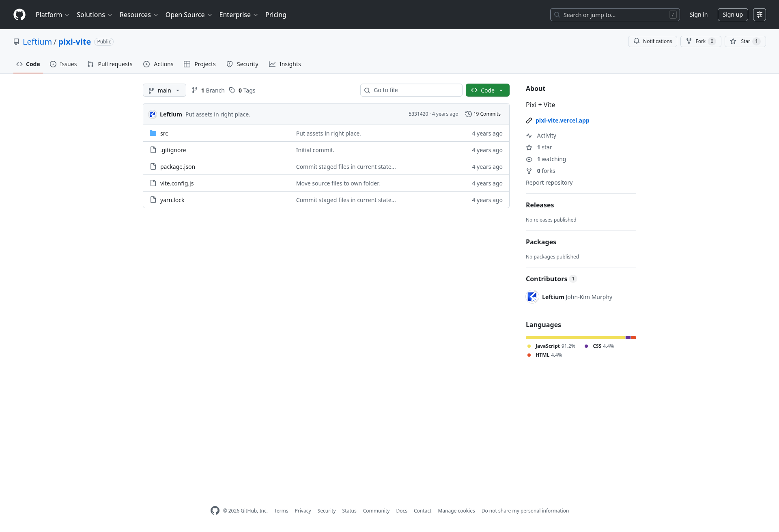Click the .gitignore file icon
779x532 pixels.
[x=153, y=150]
